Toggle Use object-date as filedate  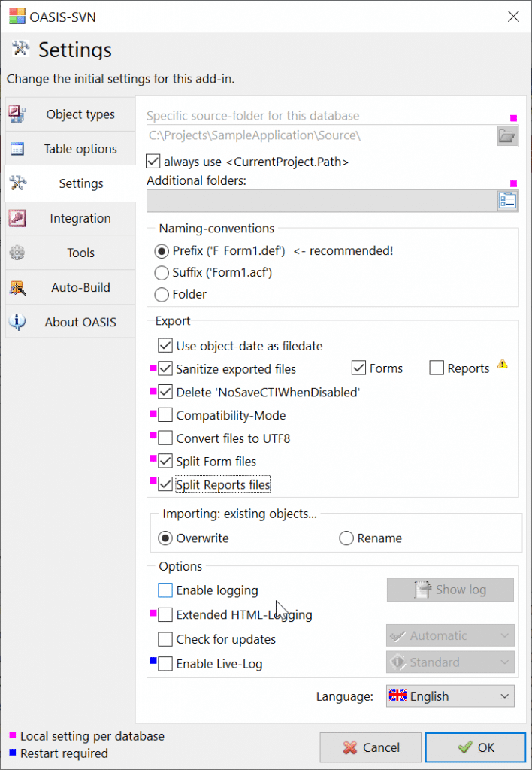165,346
